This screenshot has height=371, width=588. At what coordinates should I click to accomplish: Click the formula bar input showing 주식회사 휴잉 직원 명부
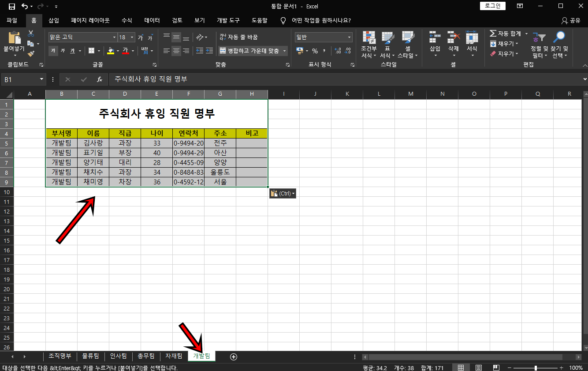(x=345, y=79)
